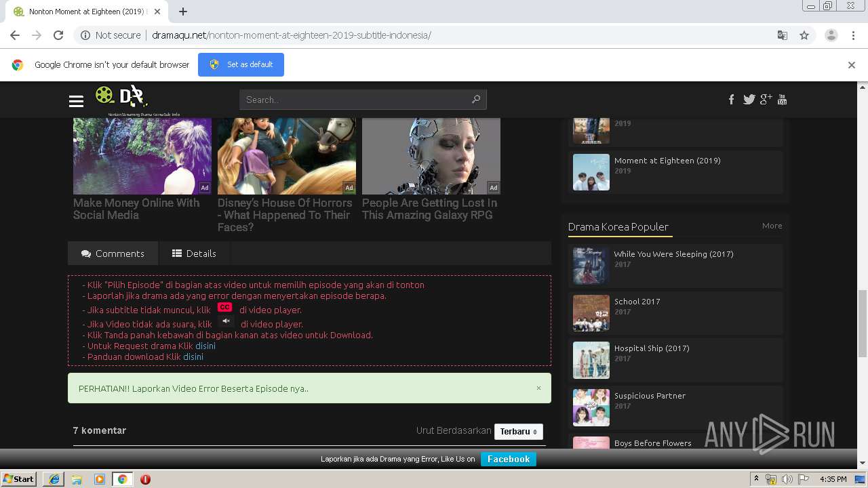The image size is (868, 488).
Task: Open the hamburger menu icon
Action: click(x=76, y=101)
